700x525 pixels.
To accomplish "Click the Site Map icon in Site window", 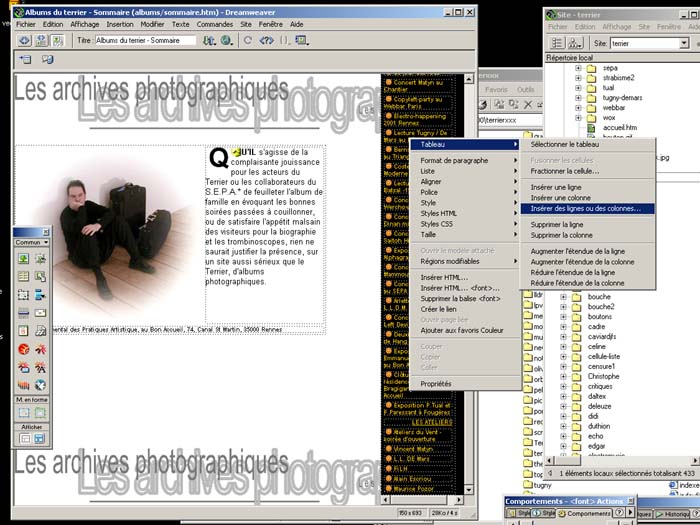I will (x=574, y=43).
